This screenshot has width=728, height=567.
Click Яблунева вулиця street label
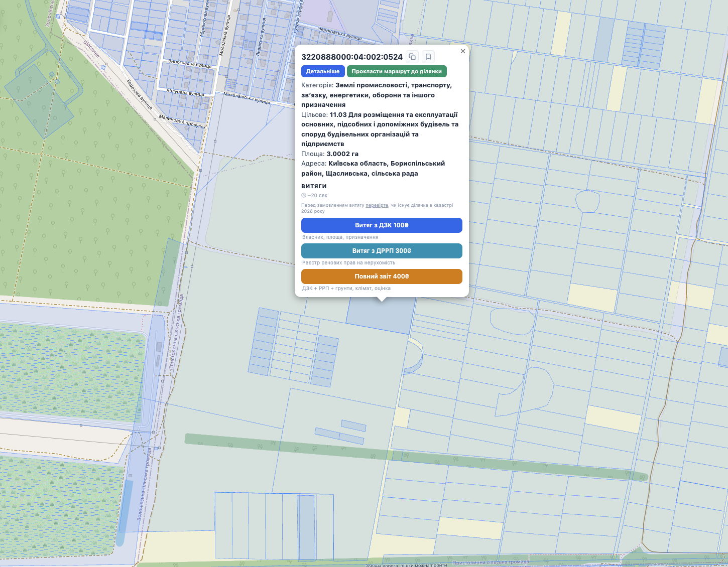pos(185,93)
